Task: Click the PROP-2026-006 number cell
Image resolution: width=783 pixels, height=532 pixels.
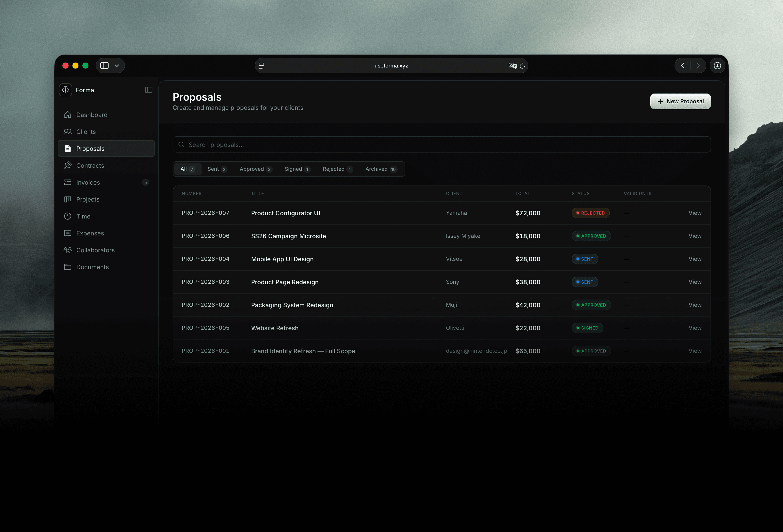Action: [x=206, y=236]
